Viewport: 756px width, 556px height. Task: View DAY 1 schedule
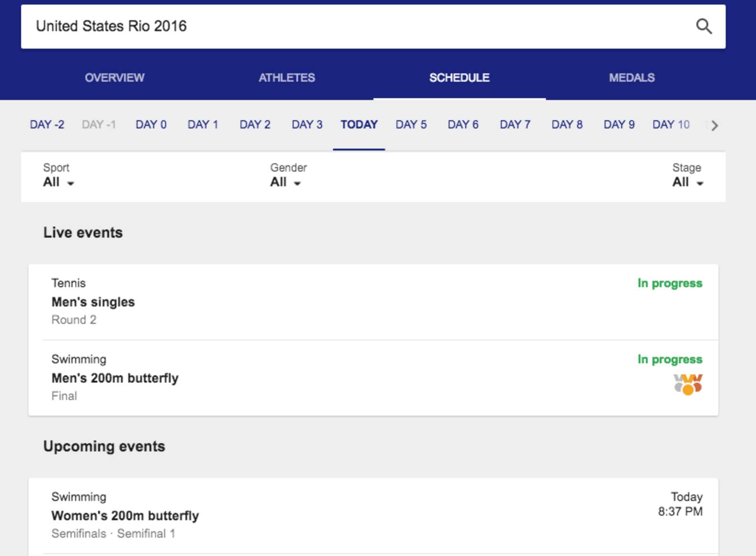click(x=203, y=125)
